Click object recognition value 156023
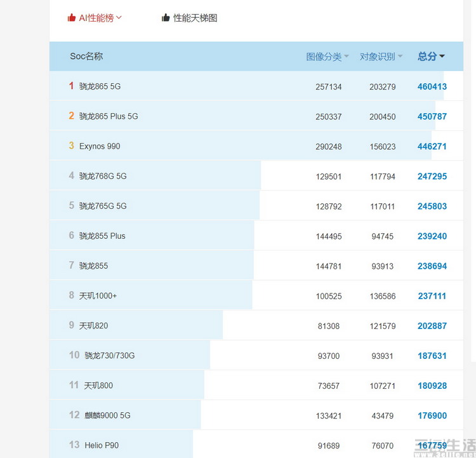The image size is (476, 458). point(383,147)
